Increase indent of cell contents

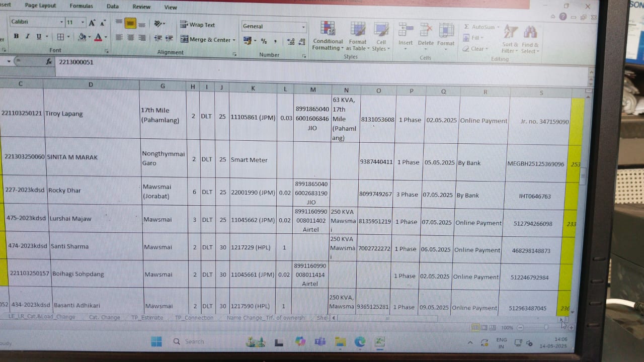pos(169,38)
